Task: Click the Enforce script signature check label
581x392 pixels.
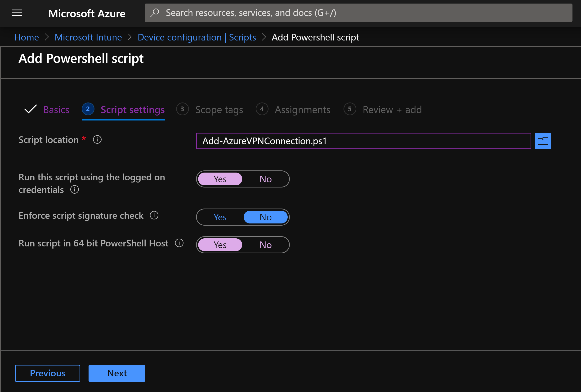Action: point(81,215)
